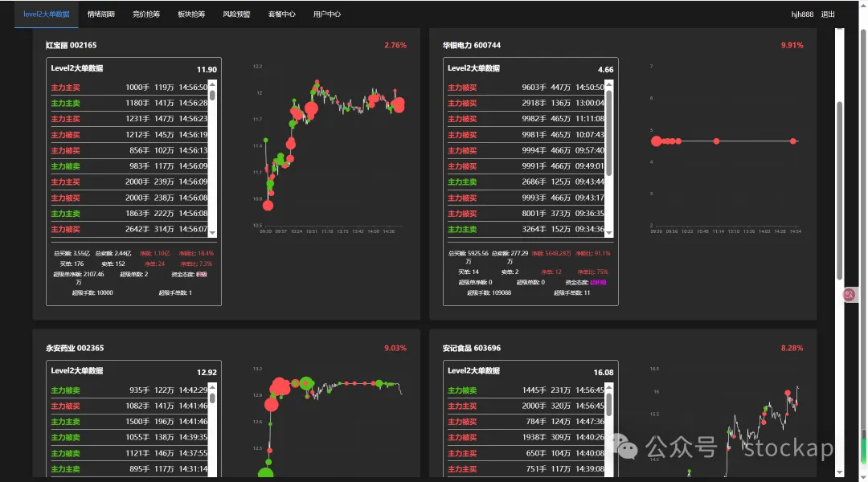Image resolution: width=868 pixels, height=482 pixels.
Task: Click scroll-up arrow in 华银电力 order list
Action: [609, 84]
